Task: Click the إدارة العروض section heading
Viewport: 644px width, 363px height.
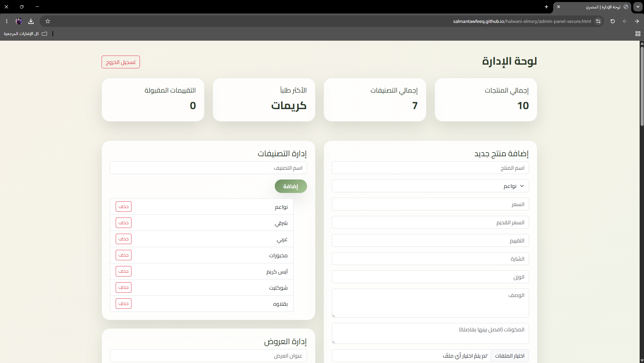Action: click(x=285, y=341)
